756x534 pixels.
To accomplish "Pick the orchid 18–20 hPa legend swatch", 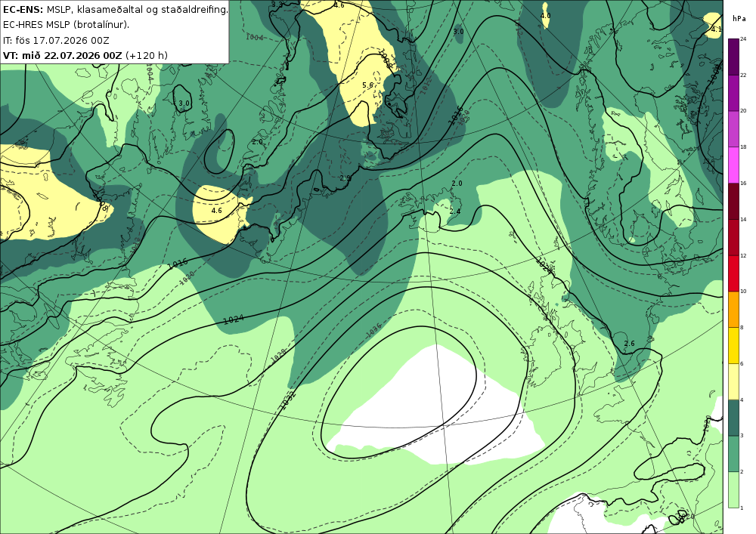I will tap(733, 128).
